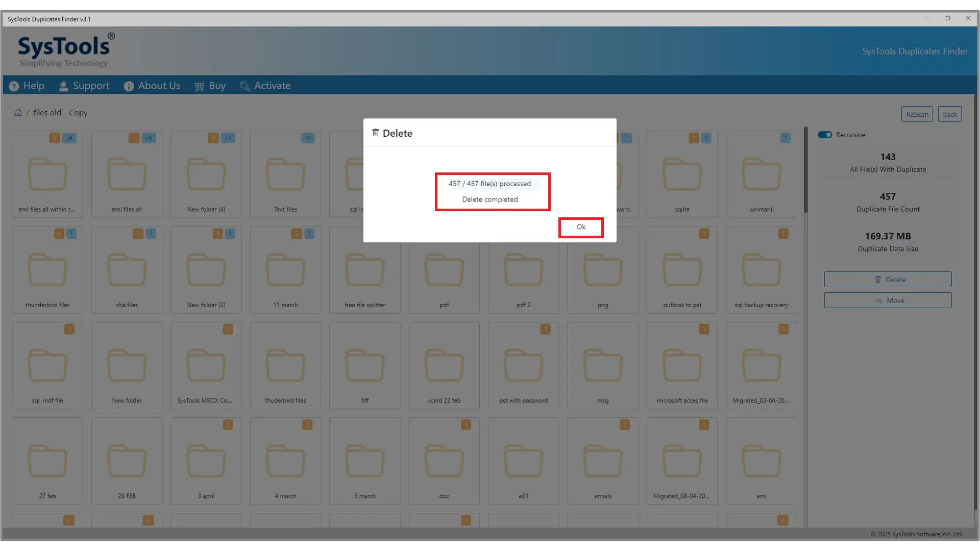Open the 'sql .mdf file' folder
Image resolution: width=980 pixels, height=551 pixels.
point(47,365)
